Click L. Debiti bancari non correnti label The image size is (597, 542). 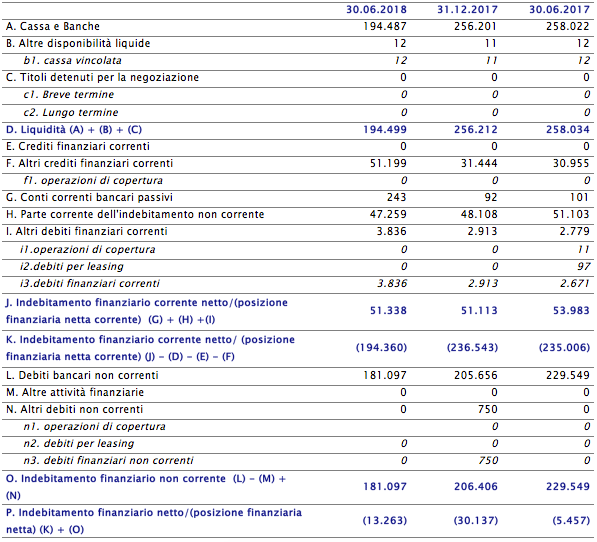[82, 375]
